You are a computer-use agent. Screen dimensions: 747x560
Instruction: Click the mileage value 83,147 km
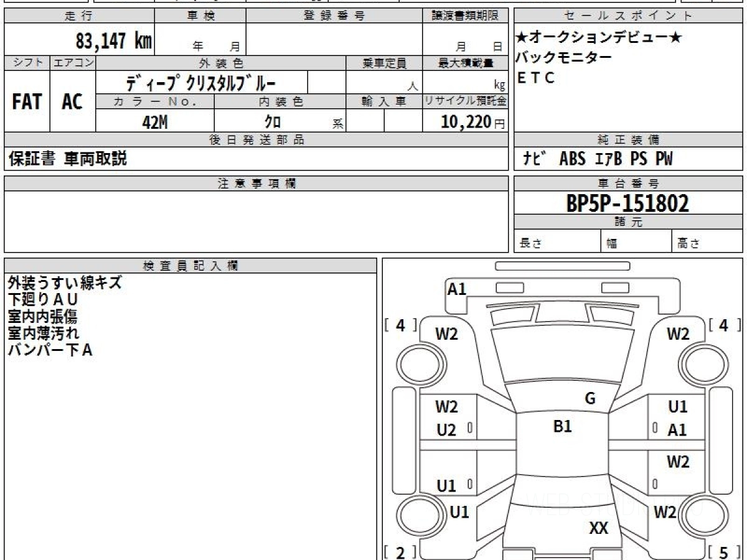pyautogui.click(x=114, y=41)
